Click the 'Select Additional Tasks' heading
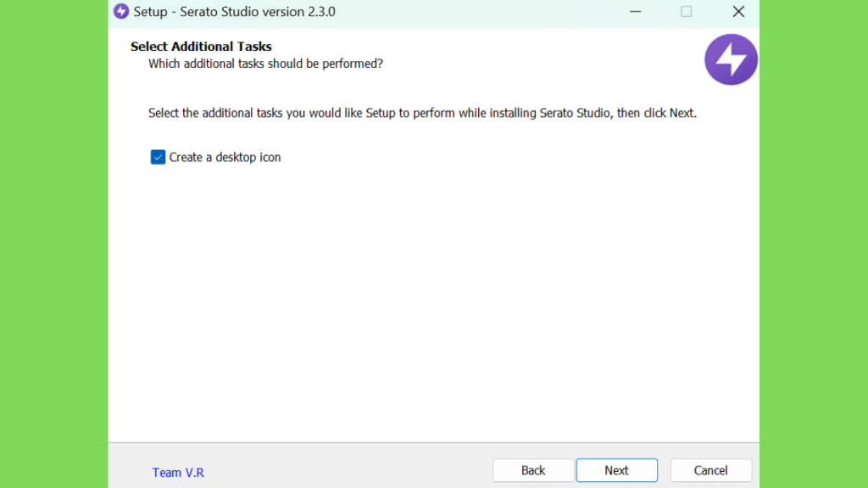868x488 pixels. point(201,47)
